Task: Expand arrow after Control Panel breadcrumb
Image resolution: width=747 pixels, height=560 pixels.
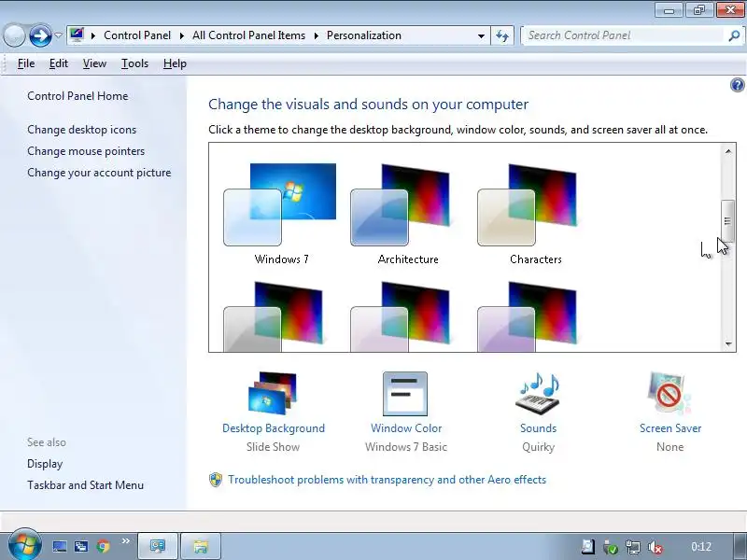Action: [x=181, y=35]
